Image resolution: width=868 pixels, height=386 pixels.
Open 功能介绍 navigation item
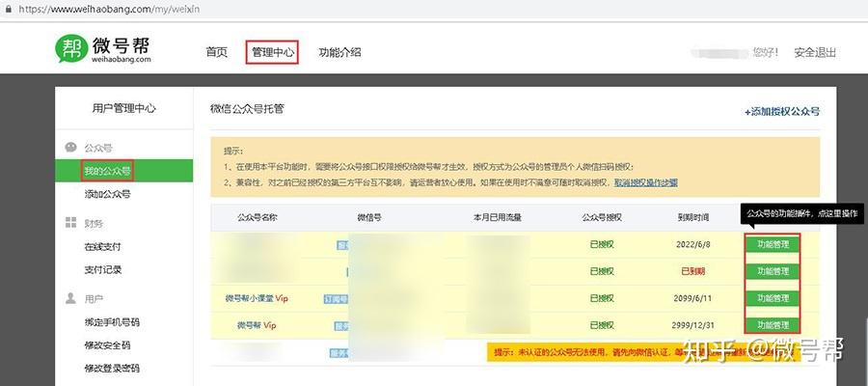click(x=339, y=53)
